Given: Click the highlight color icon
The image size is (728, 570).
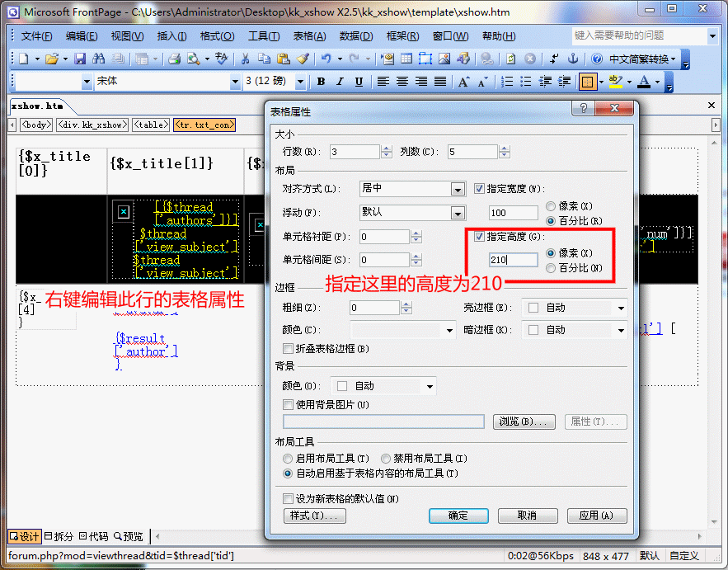Looking at the screenshot, I should (615, 82).
